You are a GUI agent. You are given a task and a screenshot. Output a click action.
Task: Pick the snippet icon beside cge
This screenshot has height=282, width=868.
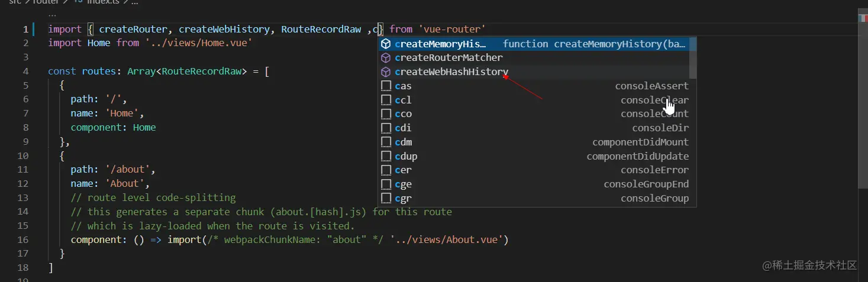pyautogui.click(x=386, y=184)
